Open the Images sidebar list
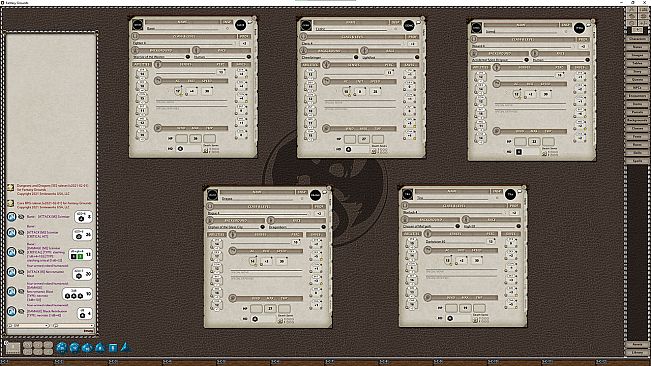The image size is (651, 366). pyautogui.click(x=637, y=55)
